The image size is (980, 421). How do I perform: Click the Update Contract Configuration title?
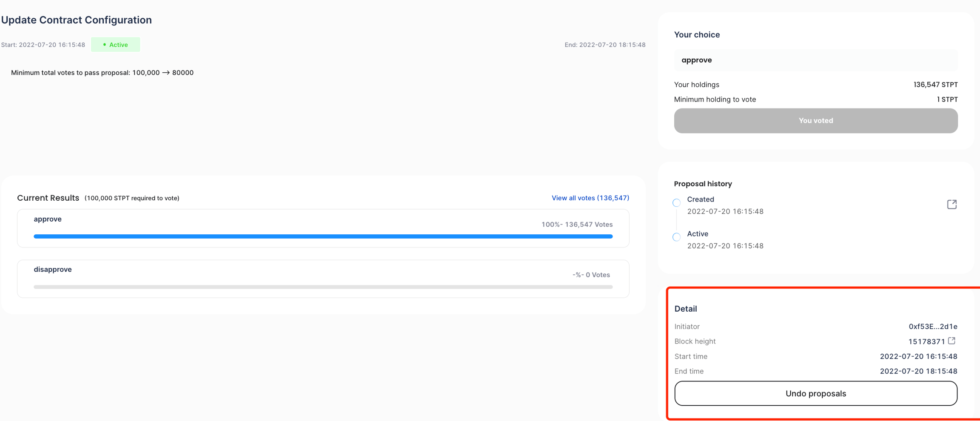[77, 20]
